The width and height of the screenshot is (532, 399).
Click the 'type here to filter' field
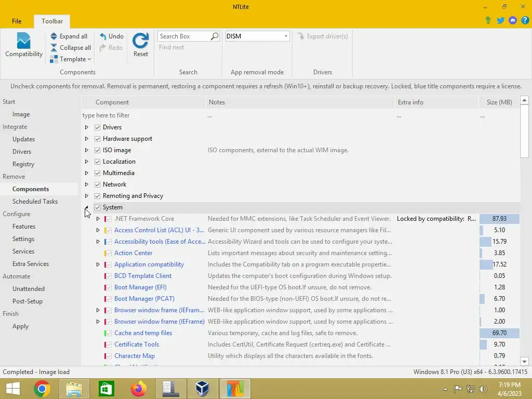pyautogui.click(x=142, y=115)
